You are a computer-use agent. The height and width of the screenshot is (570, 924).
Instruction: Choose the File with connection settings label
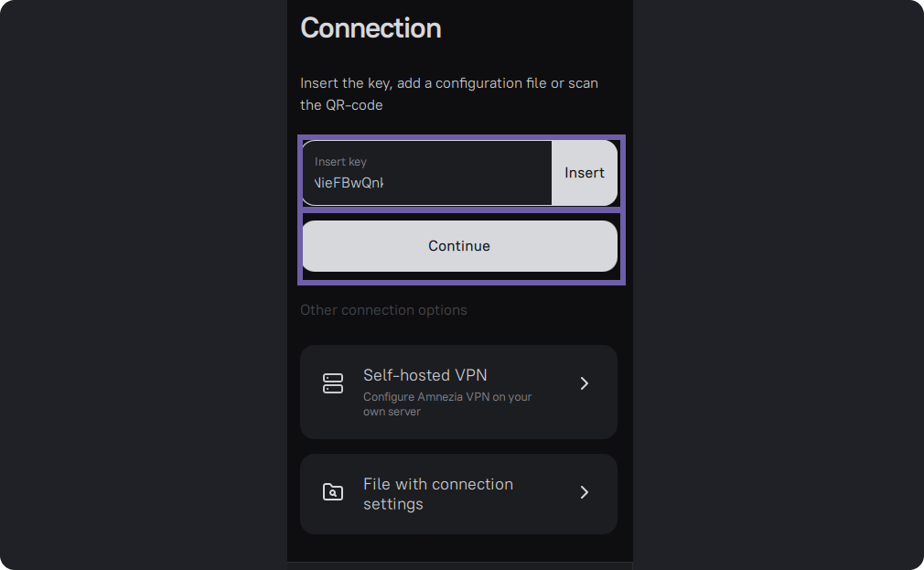click(437, 493)
